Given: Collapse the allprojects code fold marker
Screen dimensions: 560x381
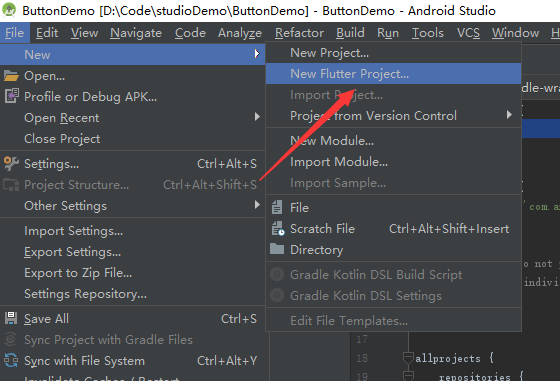Looking at the screenshot, I should coord(408,357).
